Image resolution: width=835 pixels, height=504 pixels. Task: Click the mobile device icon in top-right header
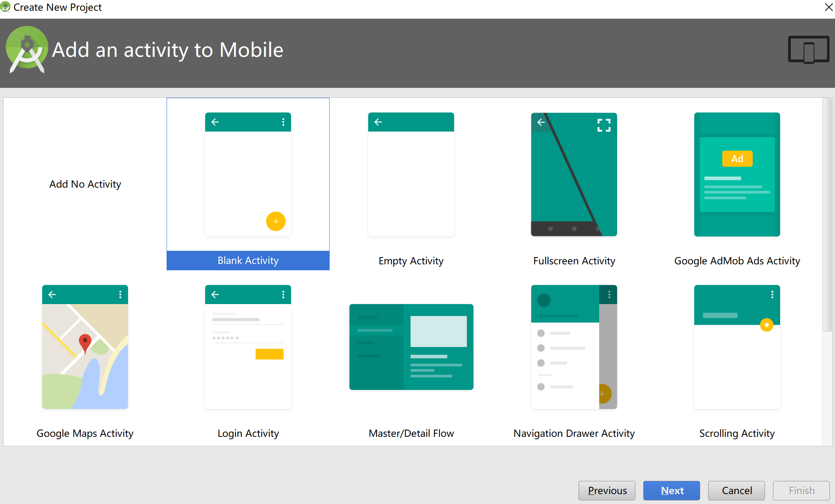click(x=808, y=50)
